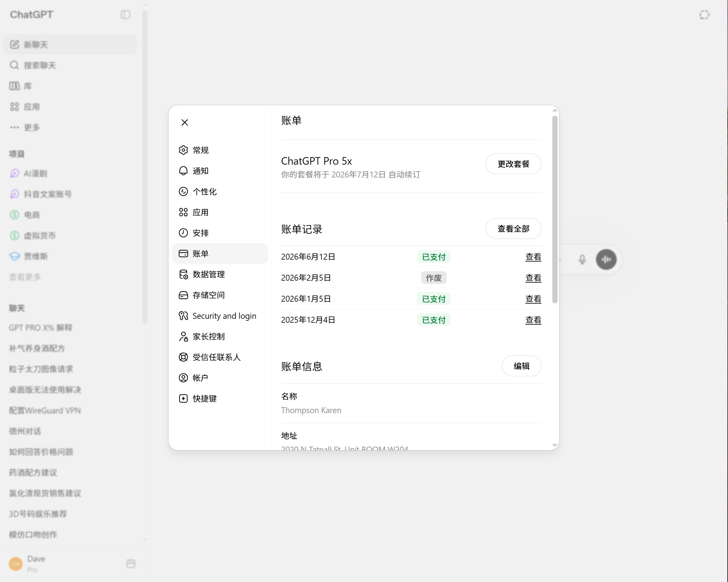Open sidebar 应用 apps icon
Screen dimensions: 728x582
coord(14,107)
